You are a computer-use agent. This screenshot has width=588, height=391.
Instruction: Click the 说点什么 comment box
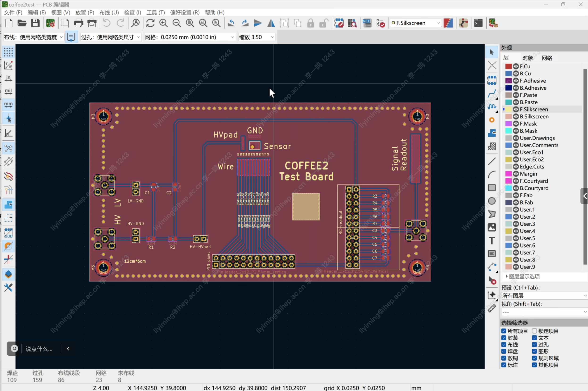(x=39, y=349)
